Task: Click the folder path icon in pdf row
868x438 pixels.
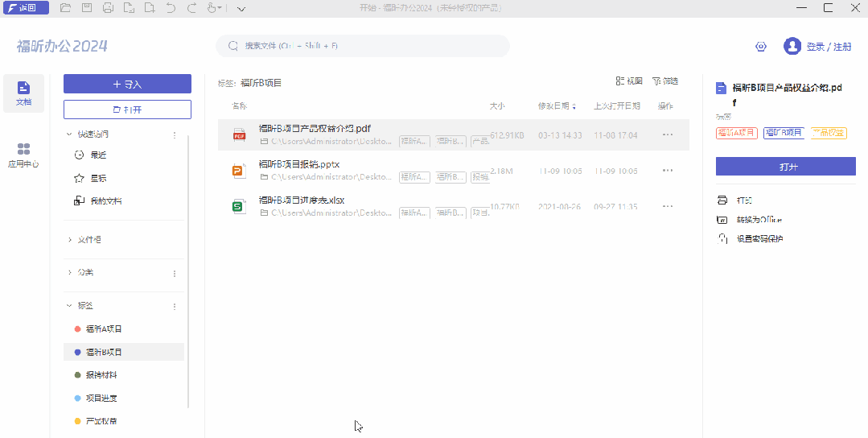Action: [264, 142]
